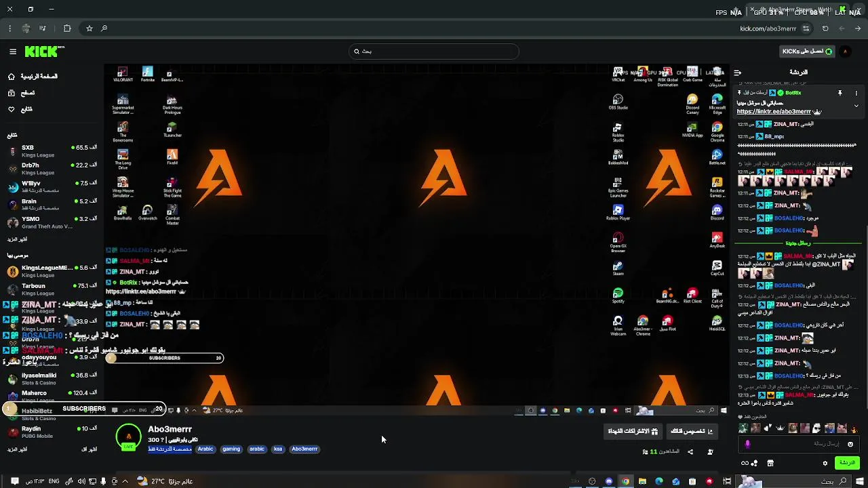This screenshot has width=868, height=488.
Task: Click the infinity points icon below chat
Action: point(745,464)
